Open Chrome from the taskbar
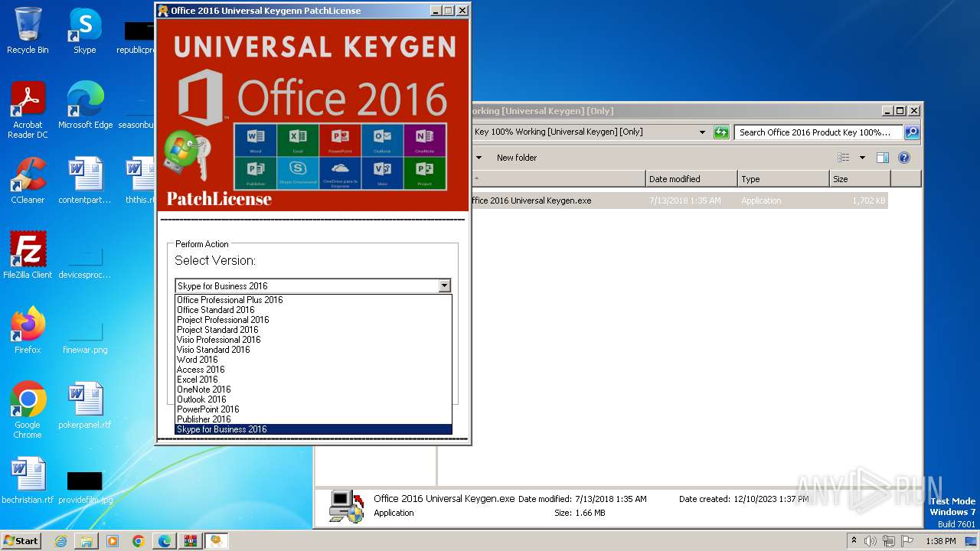 (x=139, y=541)
